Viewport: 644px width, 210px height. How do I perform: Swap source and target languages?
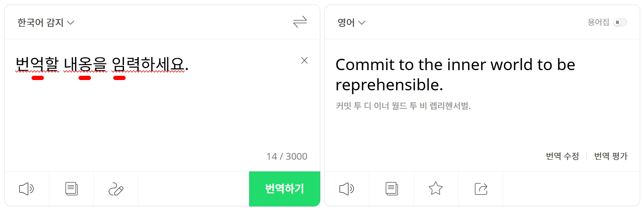(300, 22)
